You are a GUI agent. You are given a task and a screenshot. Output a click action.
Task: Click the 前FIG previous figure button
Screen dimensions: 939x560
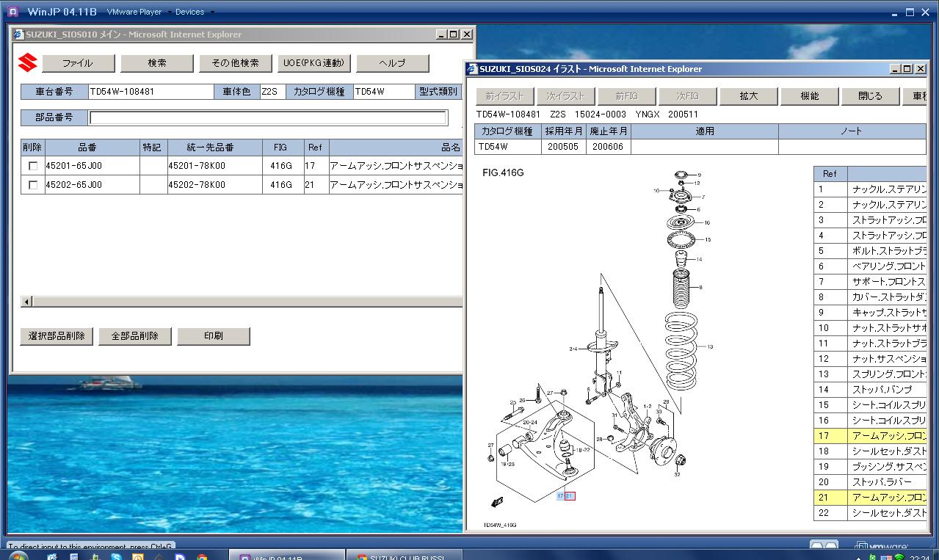(627, 96)
